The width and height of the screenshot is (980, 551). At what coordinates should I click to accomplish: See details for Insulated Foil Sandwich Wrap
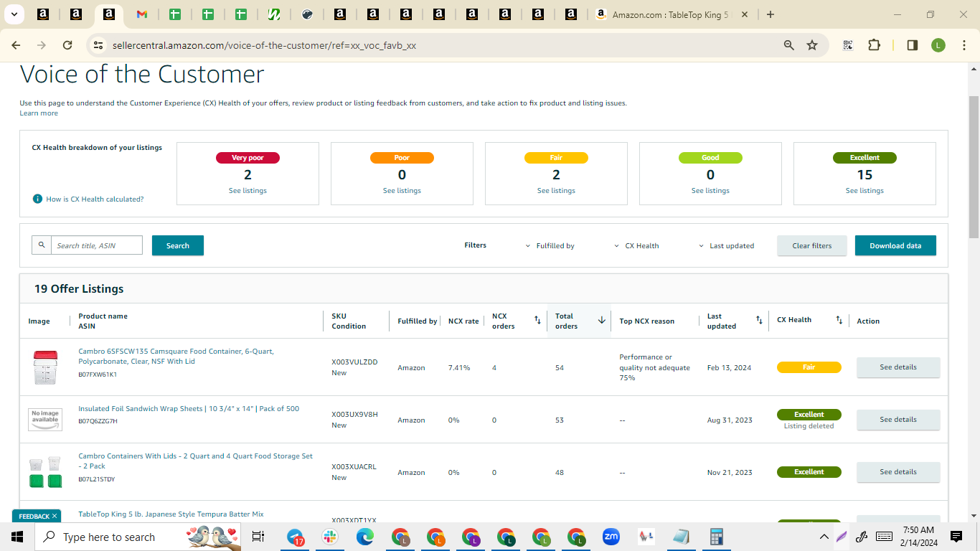pyautogui.click(x=898, y=420)
